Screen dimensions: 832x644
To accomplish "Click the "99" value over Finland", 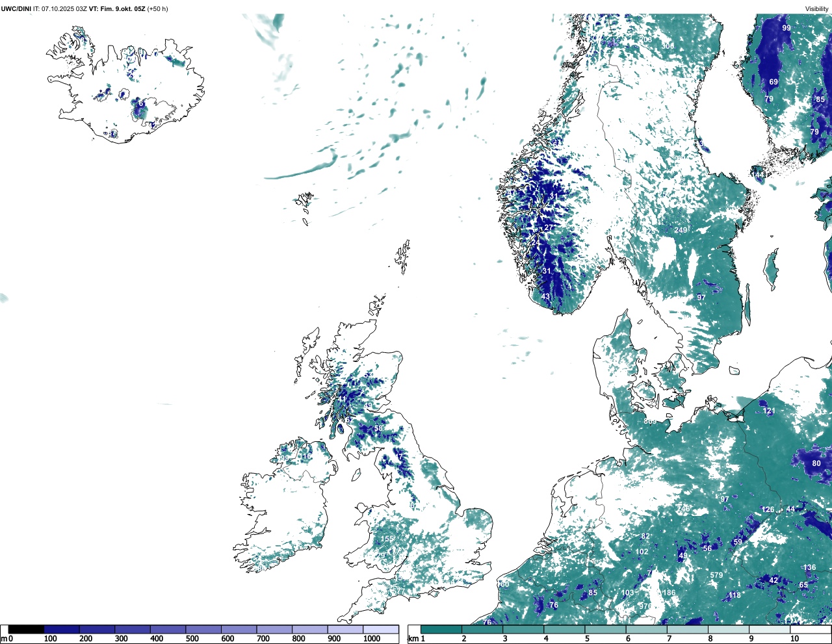I will [786, 28].
